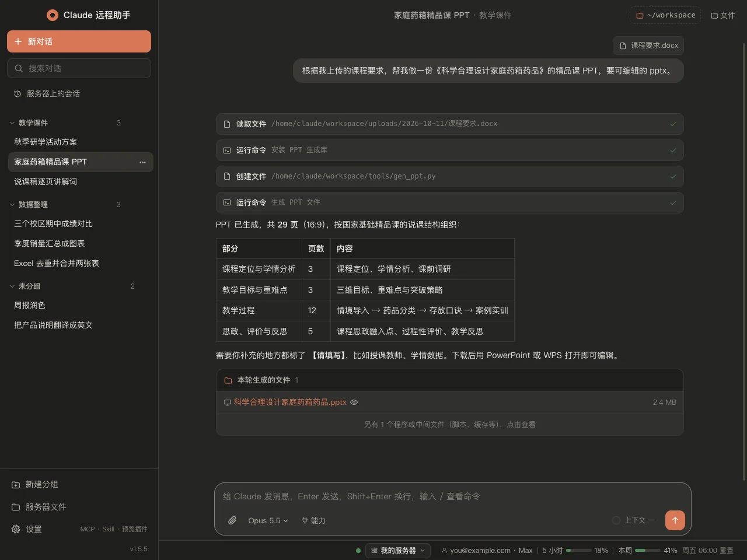
Task: Open the 三个校区期中成绩对比 conversation
Action: [x=81, y=224]
